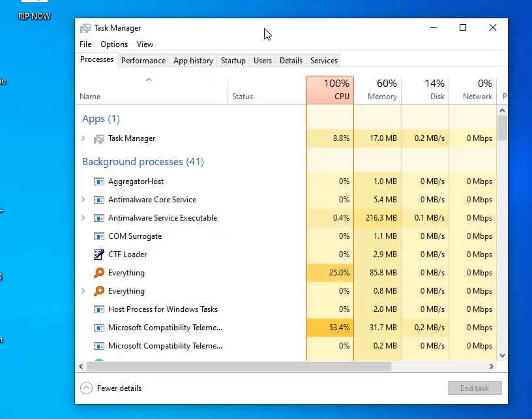This screenshot has height=419, width=532.
Task: Click Microsoft Compatibility Telemetry icon at 0.2 MB
Action: (x=98, y=346)
